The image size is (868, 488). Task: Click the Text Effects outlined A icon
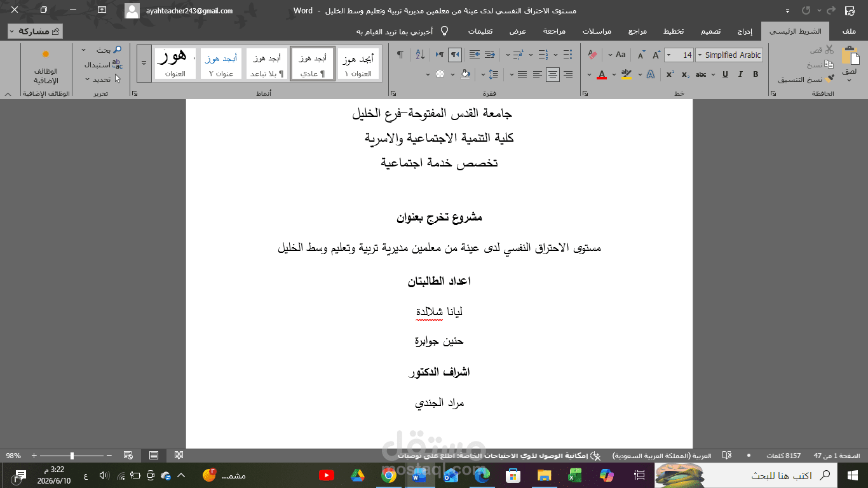pos(651,74)
